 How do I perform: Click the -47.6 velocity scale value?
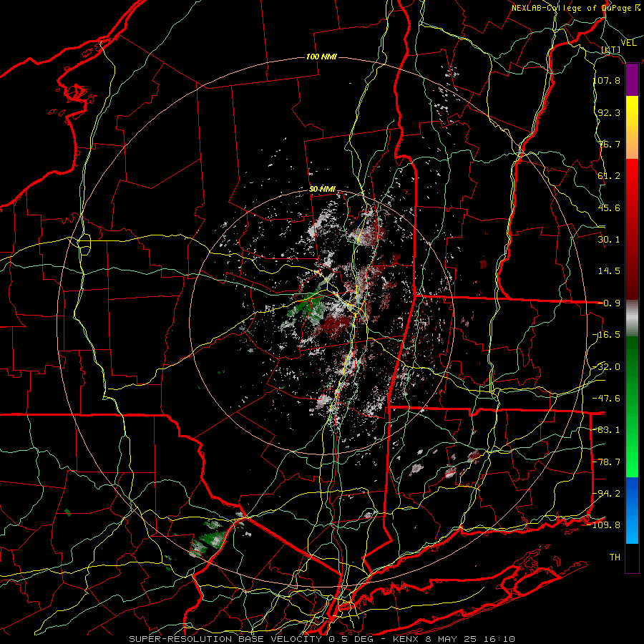tap(606, 399)
